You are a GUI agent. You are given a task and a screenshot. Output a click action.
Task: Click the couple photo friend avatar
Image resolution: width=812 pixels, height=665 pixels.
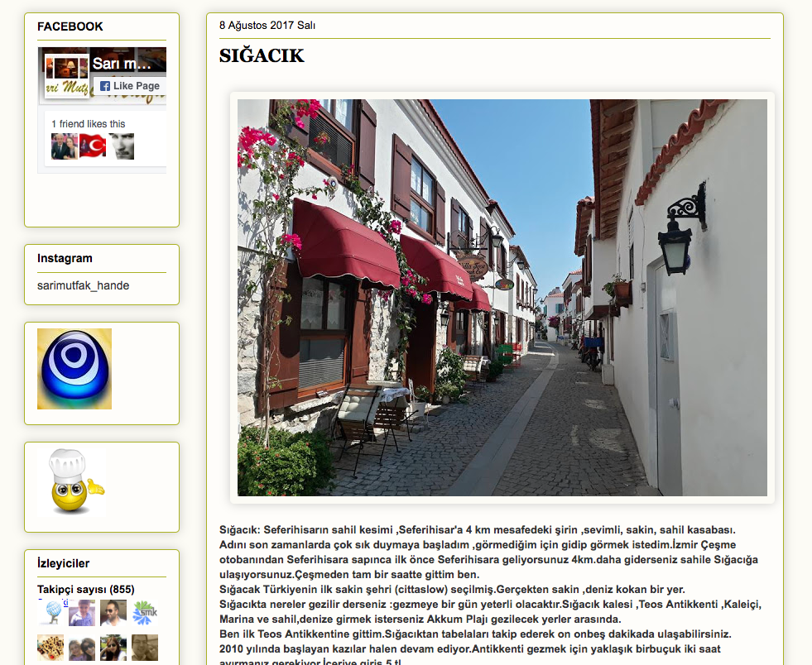[64, 146]
